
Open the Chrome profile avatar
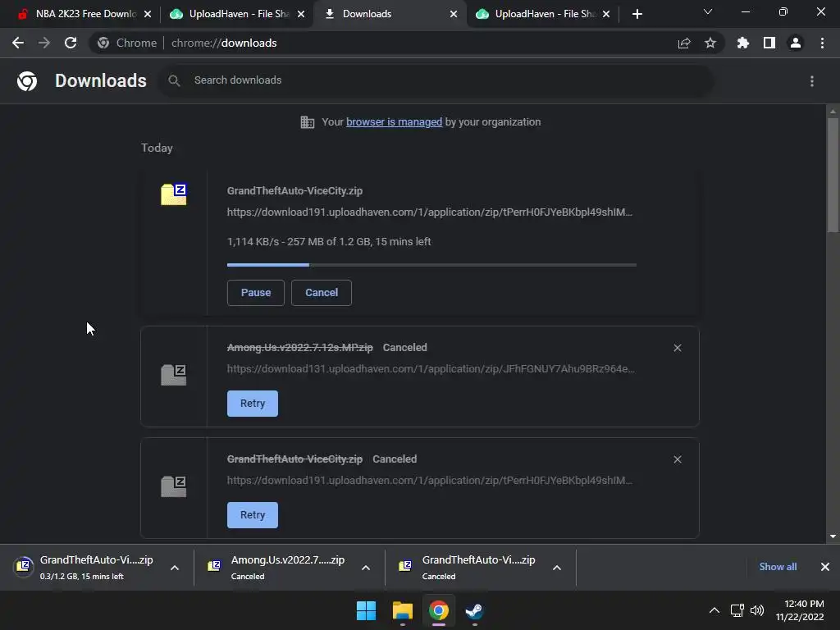[x=796, y=43]
